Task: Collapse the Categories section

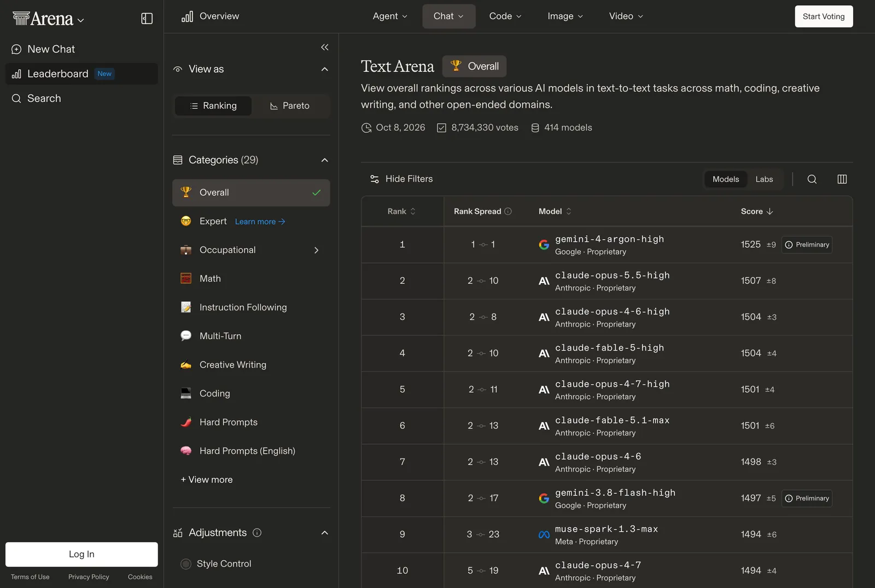Action: tap(324, 160)
